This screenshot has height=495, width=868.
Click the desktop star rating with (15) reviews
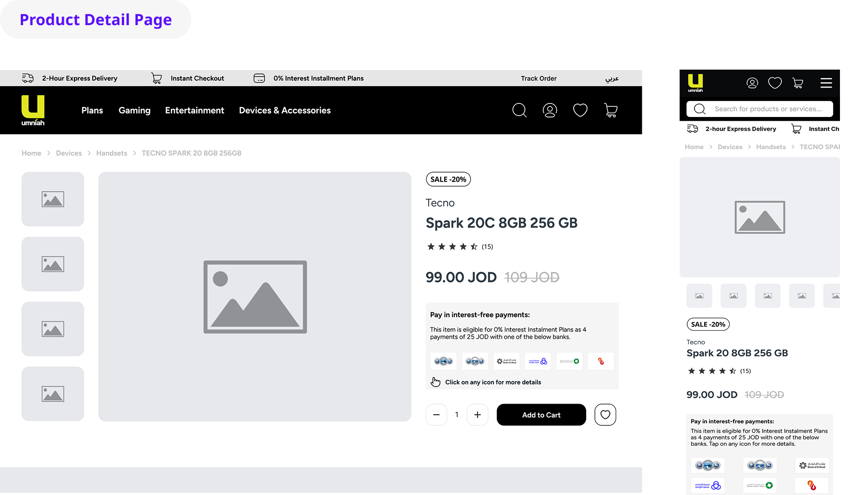(460, 247)
